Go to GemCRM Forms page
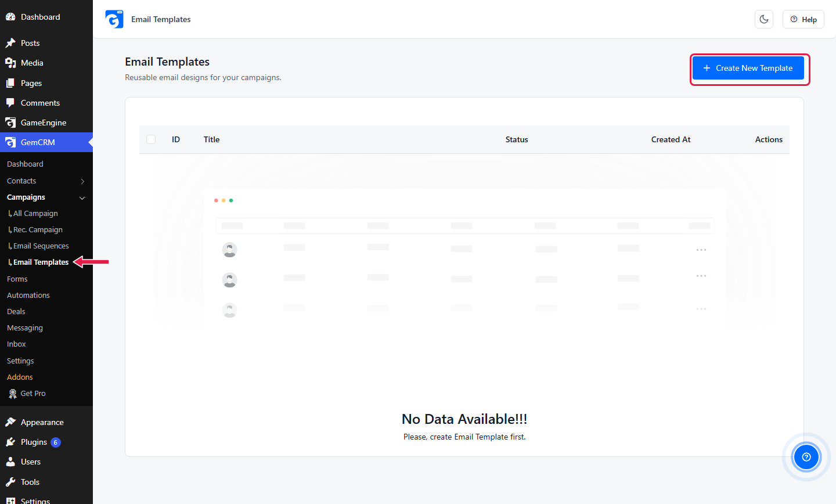 click(x=17, y=279)
